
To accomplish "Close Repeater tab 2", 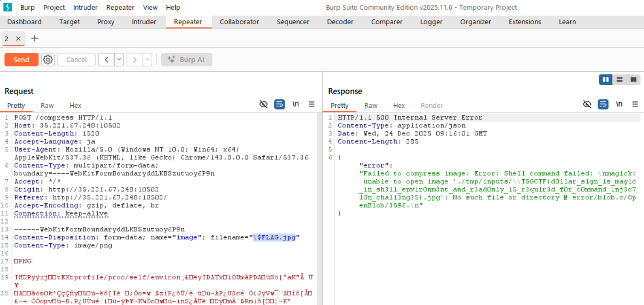I will [x=18, y=39].
